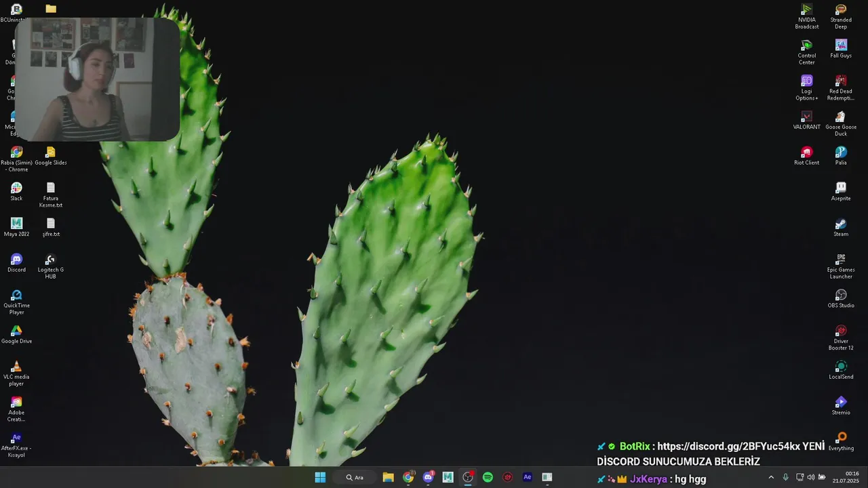Open the Logitech G HUB shortcut
868x488 pixels.
pyautogui.click(x=51, y=266)
